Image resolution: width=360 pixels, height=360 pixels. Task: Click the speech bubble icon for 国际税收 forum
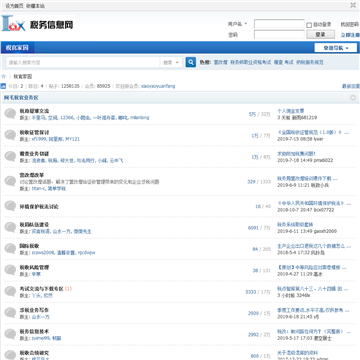10,249
